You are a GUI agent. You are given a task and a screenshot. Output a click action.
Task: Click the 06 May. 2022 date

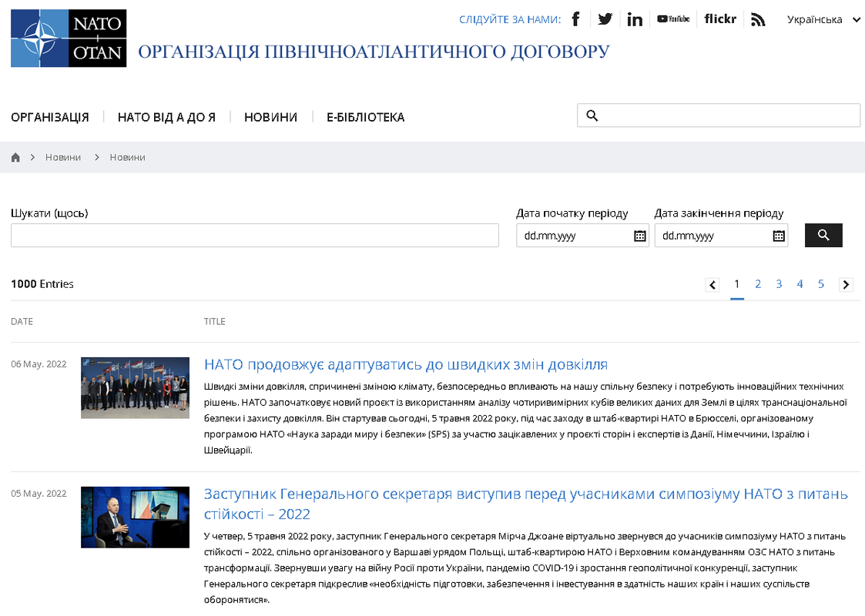click(x=39, y=364)
